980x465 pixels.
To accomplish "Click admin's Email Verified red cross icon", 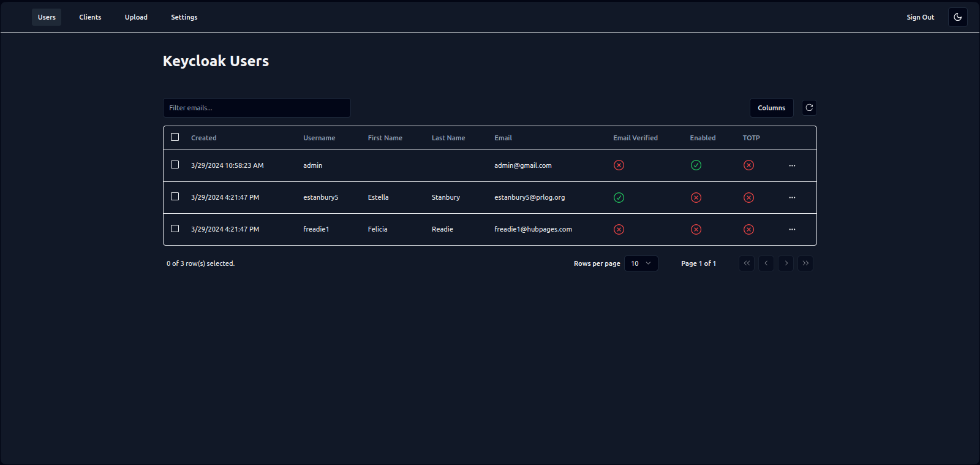I will (619, 165).
